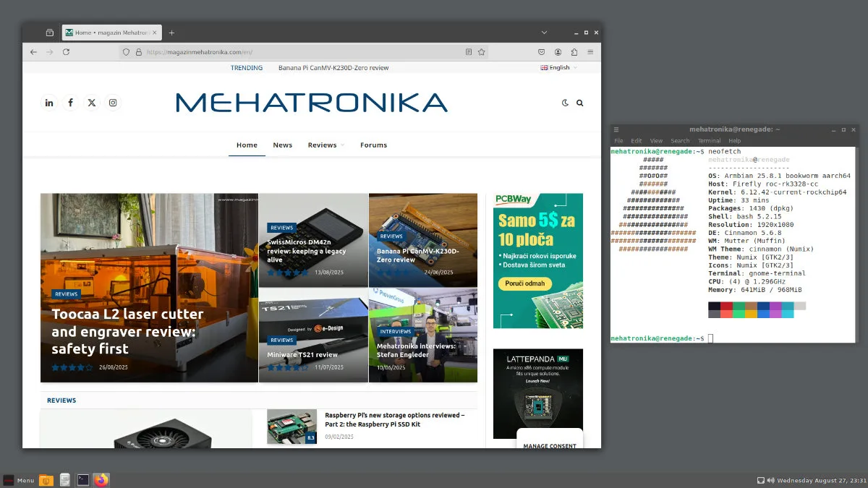The image size is (868, 488).
Task: Open the Forums nav item
Action: (374, 145)
